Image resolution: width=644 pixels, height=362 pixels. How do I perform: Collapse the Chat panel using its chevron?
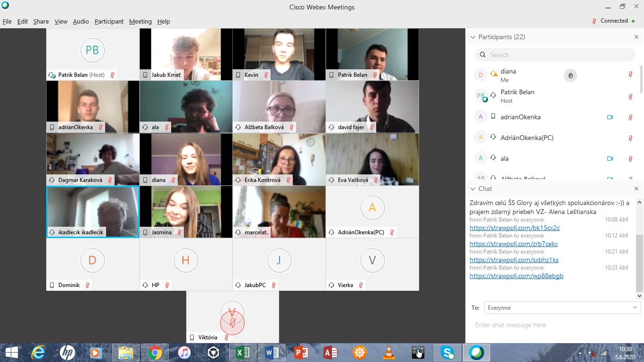[473, 189]
